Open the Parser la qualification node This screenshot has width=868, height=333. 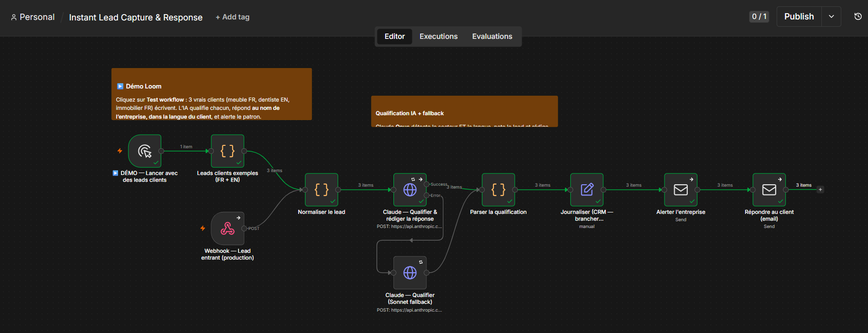pos(498,190)
